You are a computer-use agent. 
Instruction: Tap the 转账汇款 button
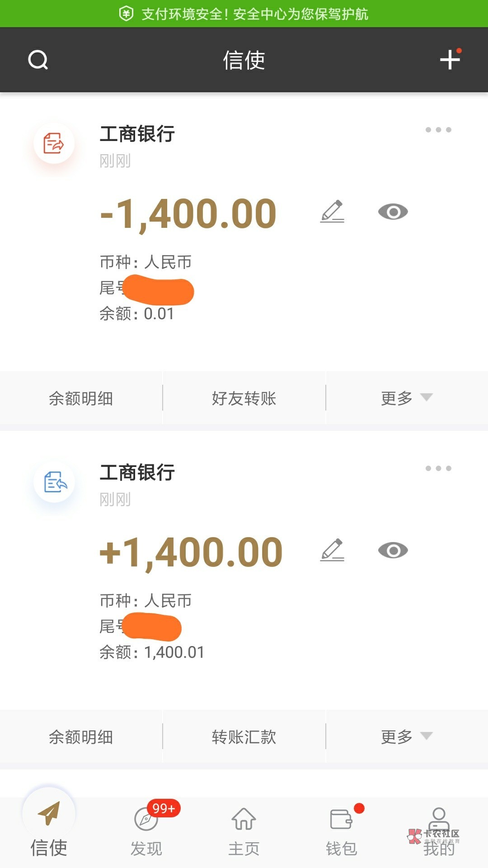point(244,737)
